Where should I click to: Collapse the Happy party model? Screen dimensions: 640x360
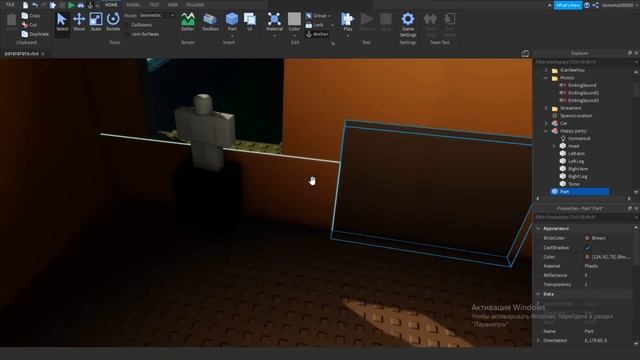pos(546,131)
